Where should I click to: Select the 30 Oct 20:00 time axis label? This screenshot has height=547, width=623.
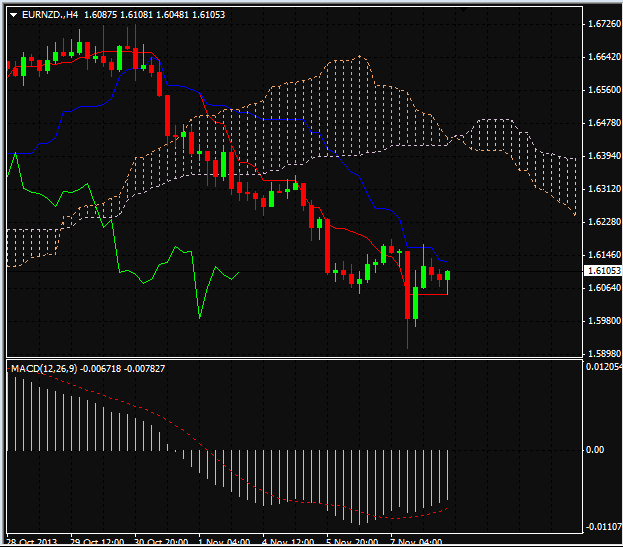(x=161, y=543)
